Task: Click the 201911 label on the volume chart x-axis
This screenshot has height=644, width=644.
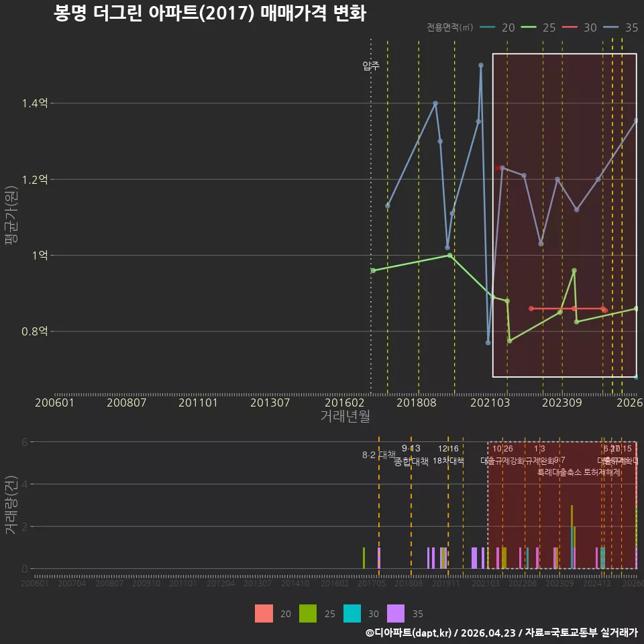Action: (445, 583)
